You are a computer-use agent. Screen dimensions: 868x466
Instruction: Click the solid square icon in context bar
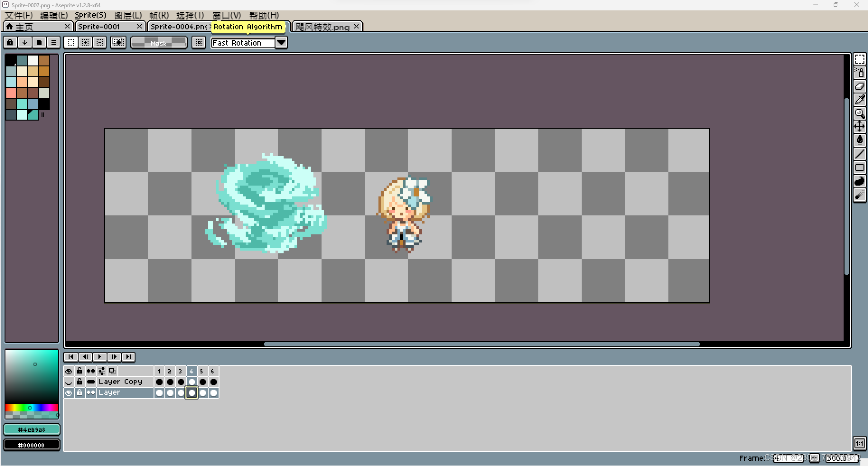tap(39, 42)
